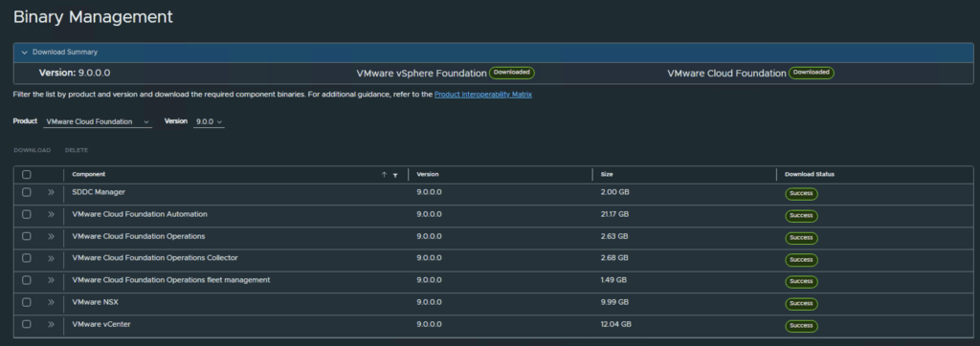980x346 pixels.
Task: Click the Cloud Foundation Operations Success badge
Action: pos(801,238)
